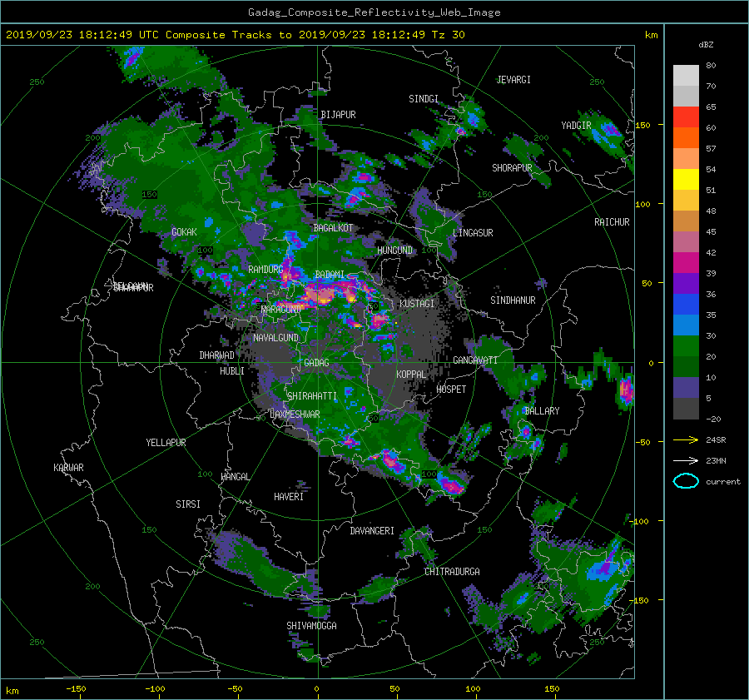Click the HOSPET label
749x700 pixels.
pos(451,390)
